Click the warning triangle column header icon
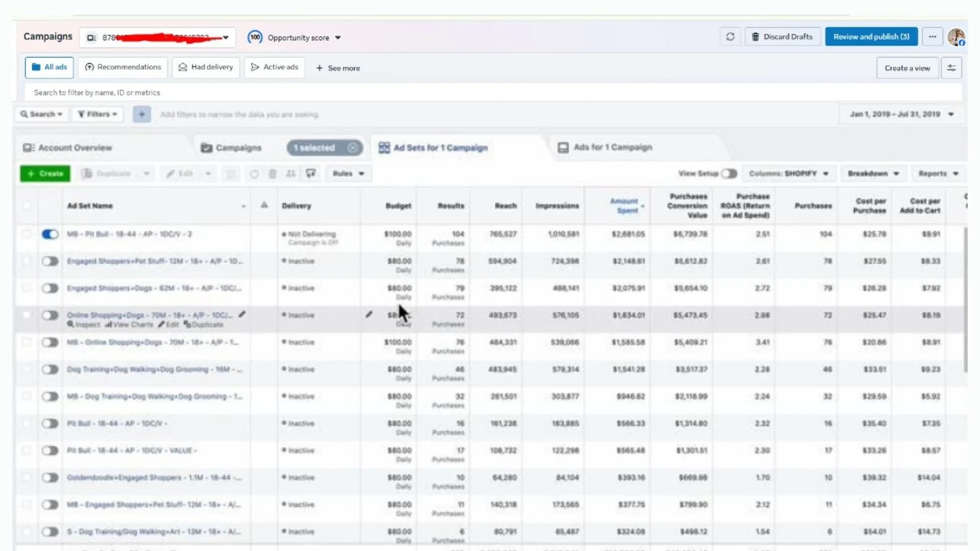The image size is (980, 551). 264,205
